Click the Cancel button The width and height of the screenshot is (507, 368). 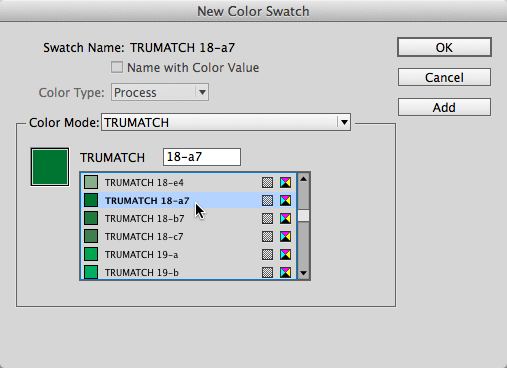pos(444,77)
